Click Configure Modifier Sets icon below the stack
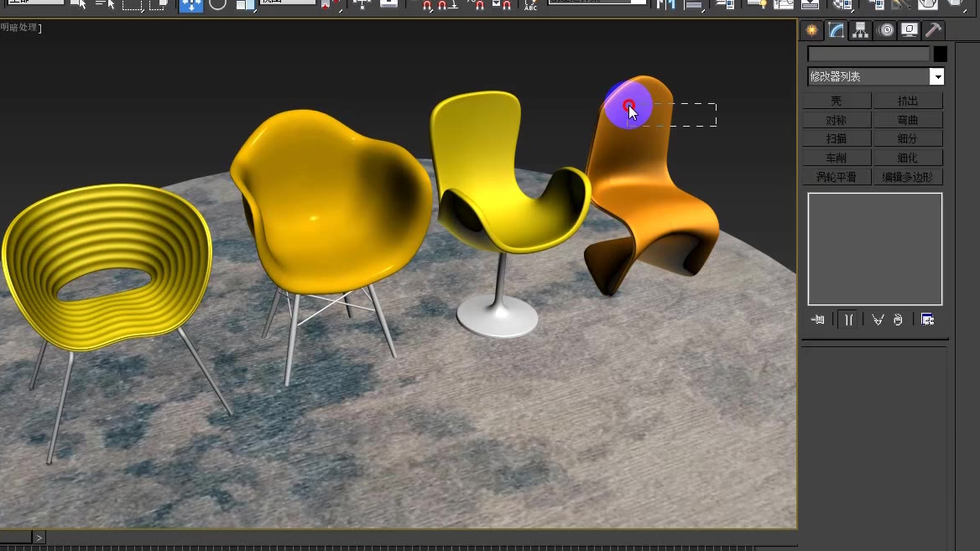The width and height of the screenshot is (980, 551). 925,320
